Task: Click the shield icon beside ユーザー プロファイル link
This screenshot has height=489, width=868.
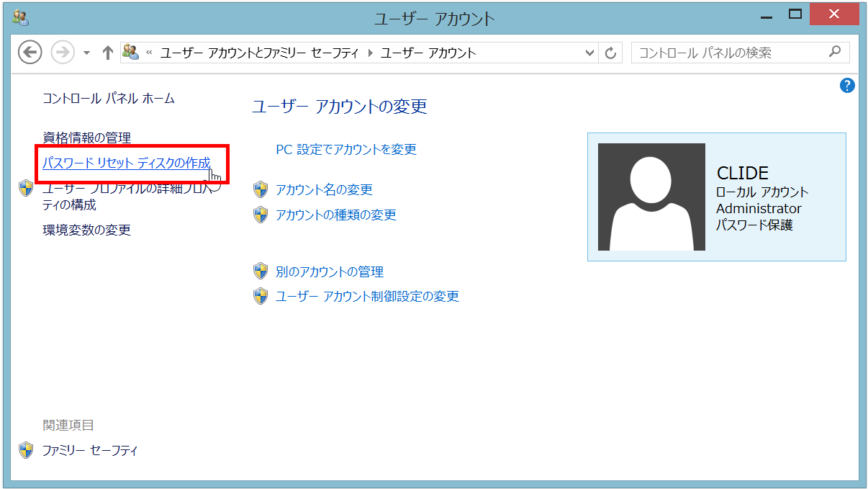Action: coord(26,189)
